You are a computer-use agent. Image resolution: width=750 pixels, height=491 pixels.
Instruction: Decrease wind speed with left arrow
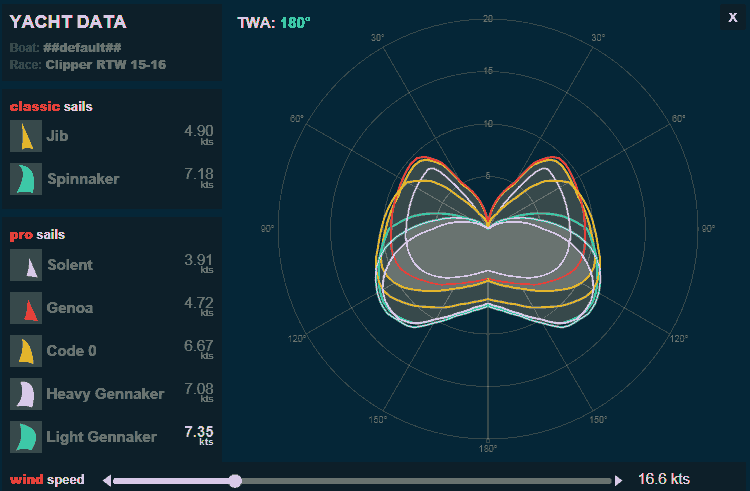pos(107,480)
